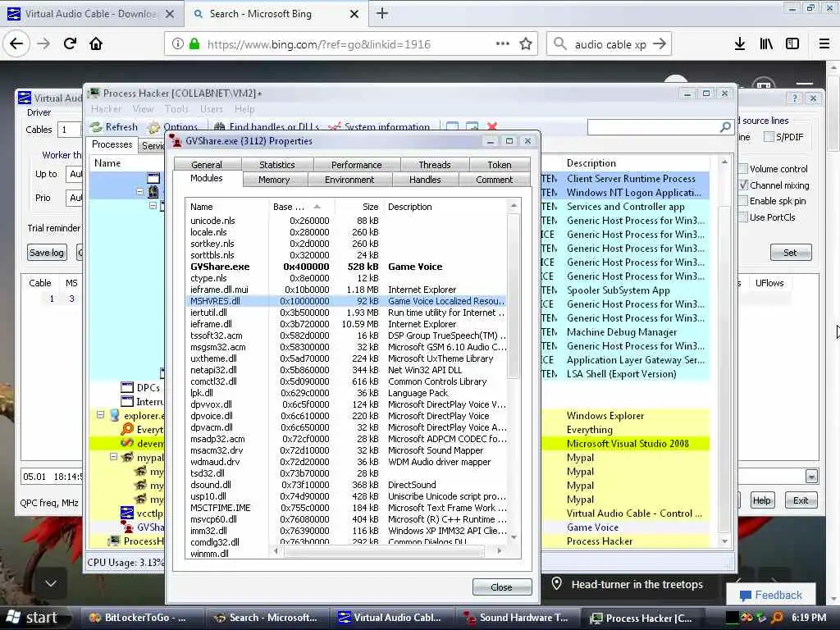
Task: Click the search magnifier in Process Hacker
Action: point(725,127)
